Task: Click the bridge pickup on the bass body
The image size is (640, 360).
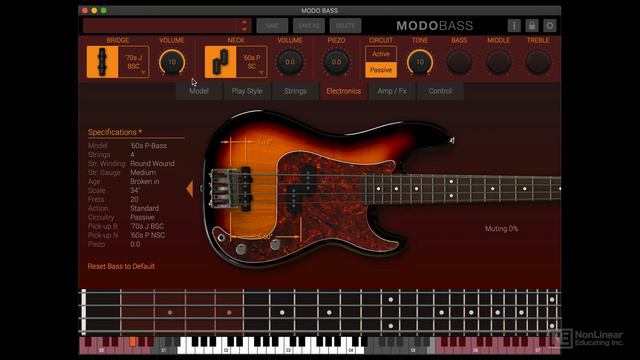Action: coord(246,189)
